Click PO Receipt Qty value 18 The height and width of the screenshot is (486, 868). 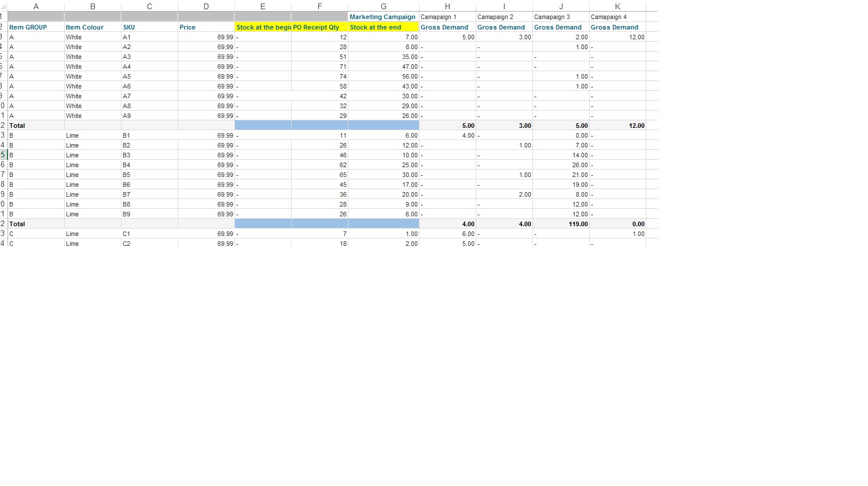coord(319,244)
